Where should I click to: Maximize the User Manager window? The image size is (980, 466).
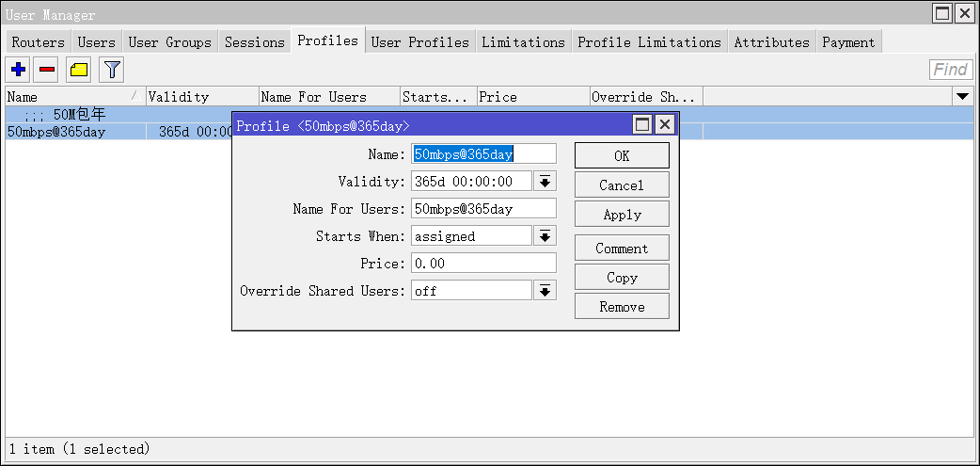941,13
